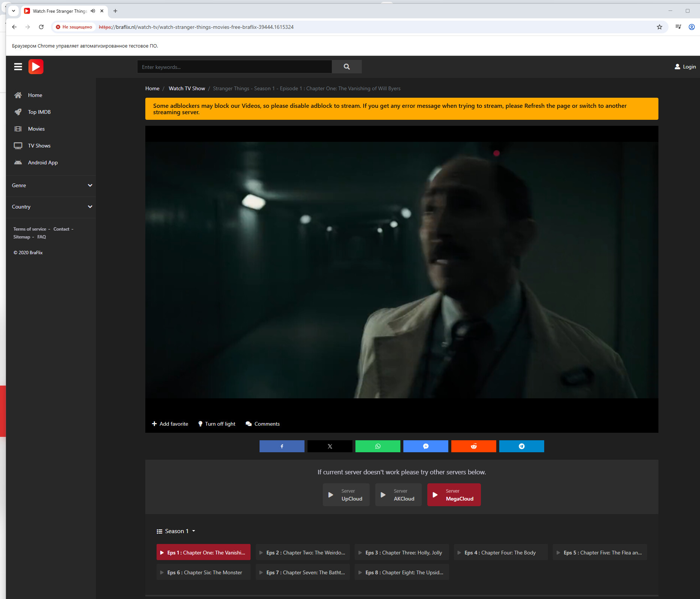Expand the Country list in sidebar

pos(51,207)
